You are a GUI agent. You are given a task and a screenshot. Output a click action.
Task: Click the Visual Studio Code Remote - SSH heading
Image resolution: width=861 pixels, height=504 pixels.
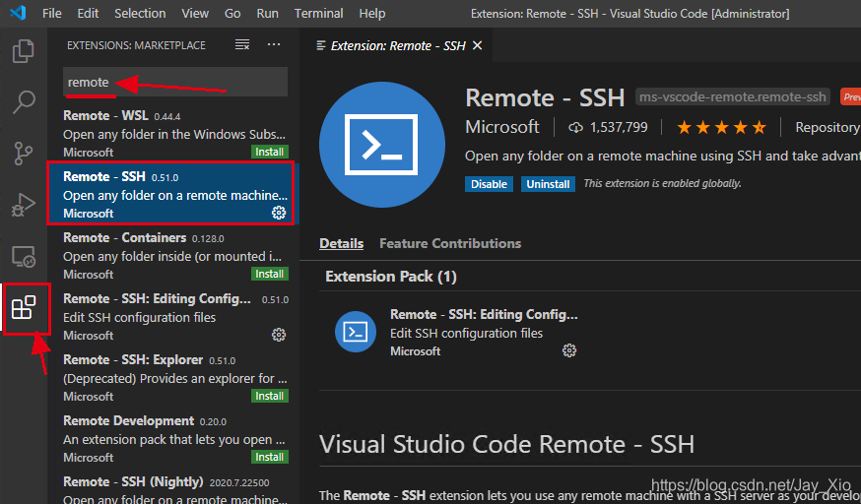pos(506,444)
